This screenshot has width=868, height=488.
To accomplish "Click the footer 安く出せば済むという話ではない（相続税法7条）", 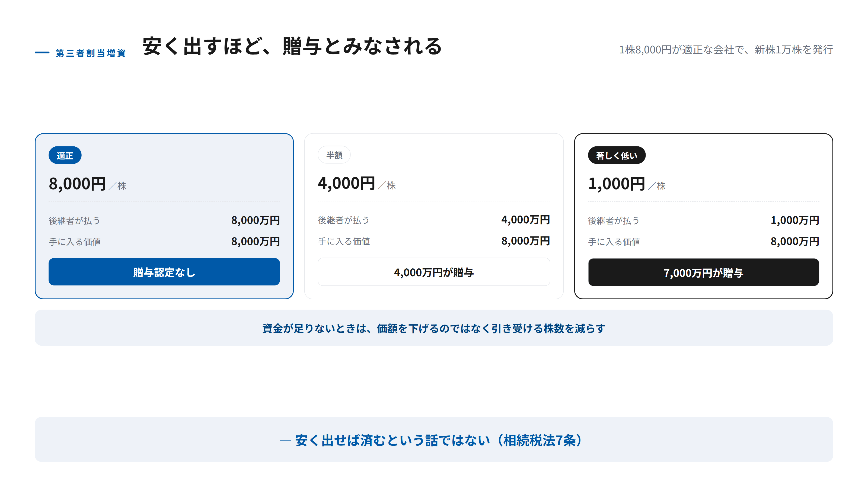I will pyautogui.click(x=434, y=439).
